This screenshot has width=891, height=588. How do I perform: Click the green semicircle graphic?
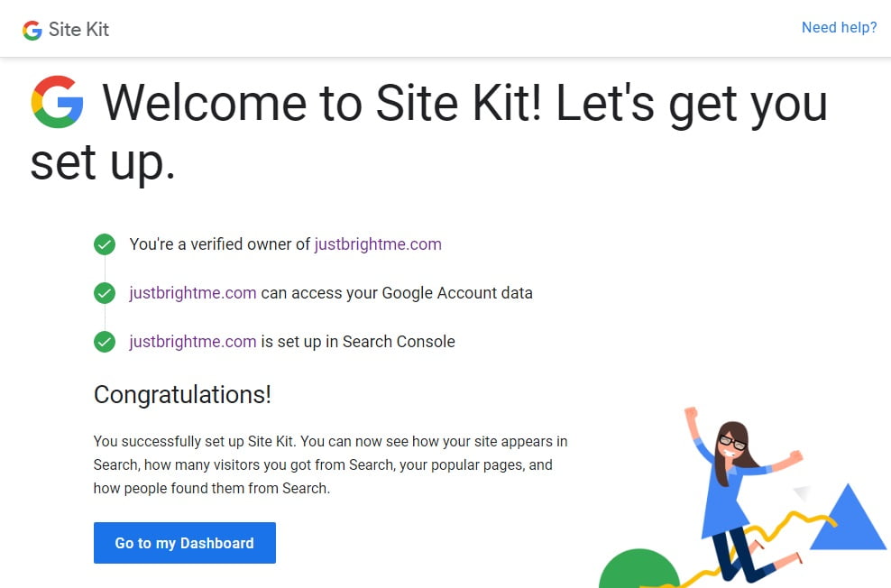point(638,569)
